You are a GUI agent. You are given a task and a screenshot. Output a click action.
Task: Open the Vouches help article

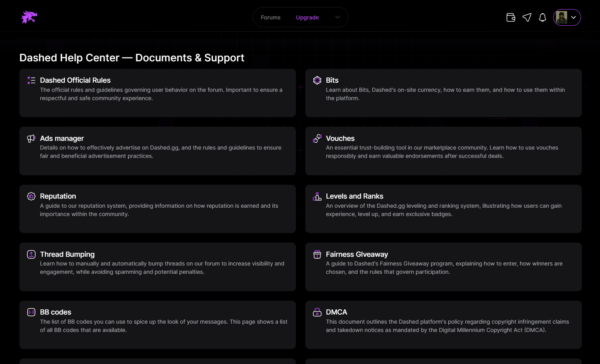point(340,138)
